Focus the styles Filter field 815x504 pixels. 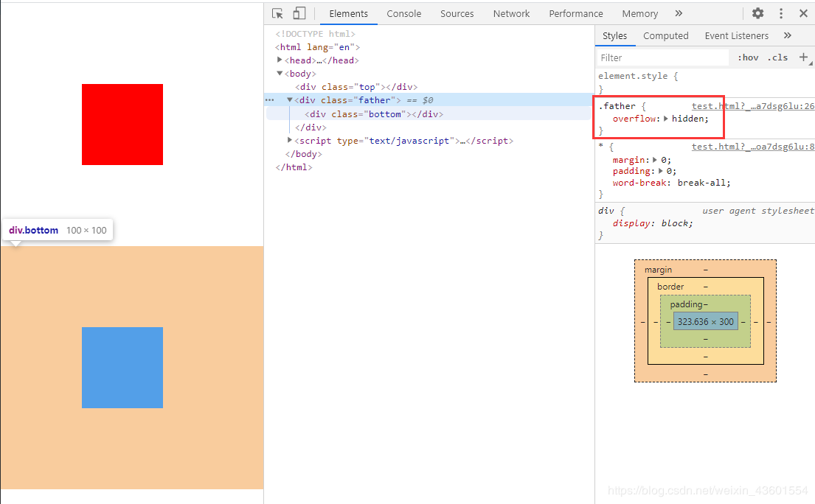tap(662, 57)
